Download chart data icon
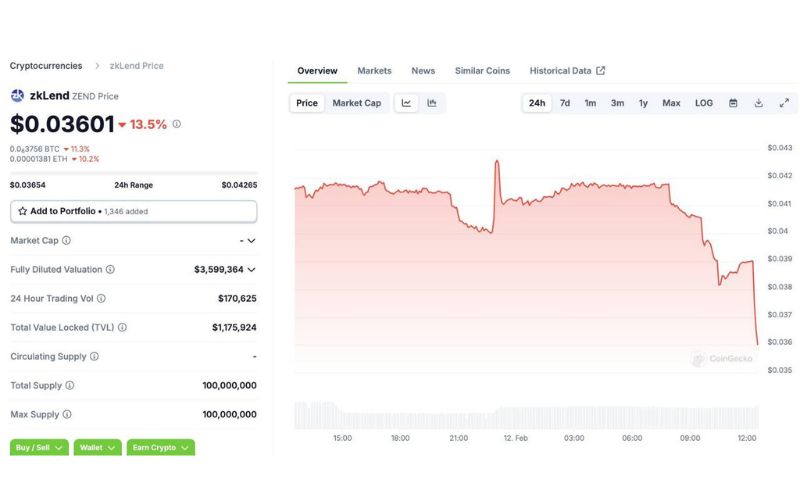800x500 pixels. point(758,103)
